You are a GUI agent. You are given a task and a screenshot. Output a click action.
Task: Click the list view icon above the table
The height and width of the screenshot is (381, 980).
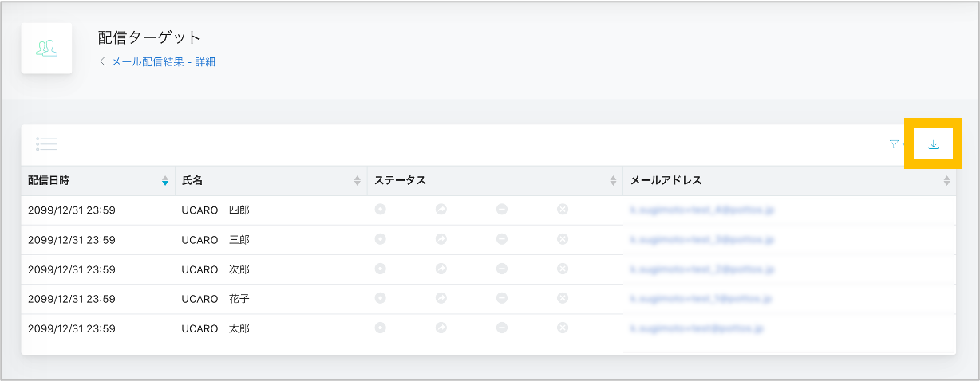click(x=46, y=144)
